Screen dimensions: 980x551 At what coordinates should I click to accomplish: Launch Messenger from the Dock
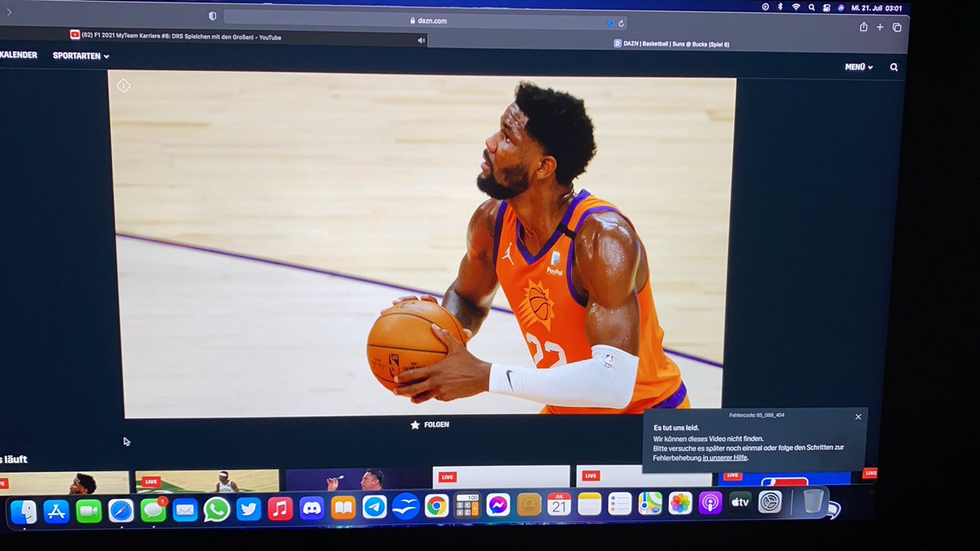[498, 505]
